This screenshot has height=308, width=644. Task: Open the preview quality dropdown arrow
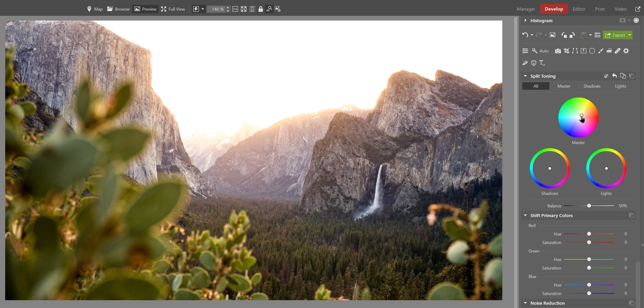pos(203,9)
